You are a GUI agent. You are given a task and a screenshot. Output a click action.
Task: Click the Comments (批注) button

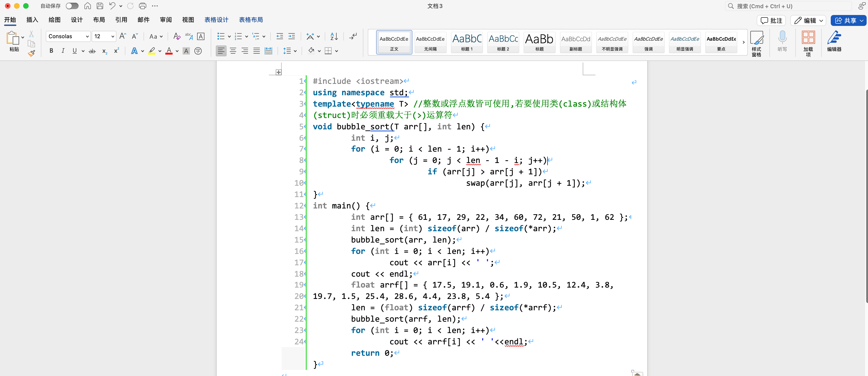[x=771, y=20]
